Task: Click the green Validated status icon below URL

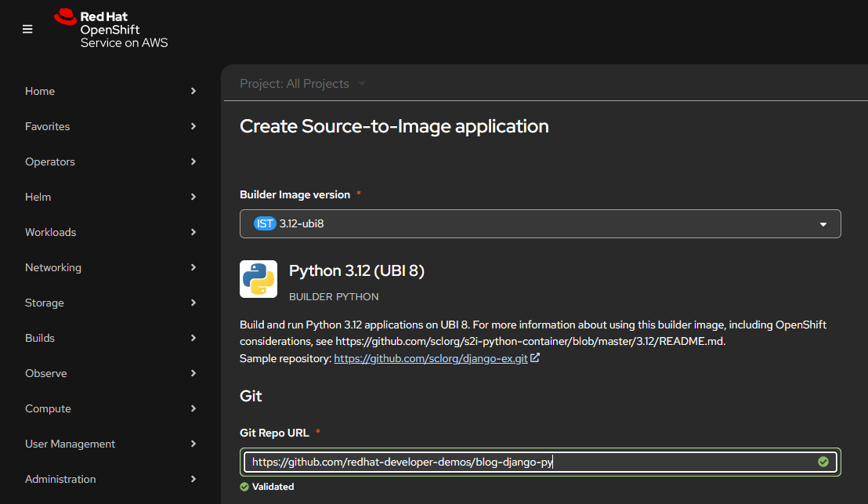Action: [244, 487]
